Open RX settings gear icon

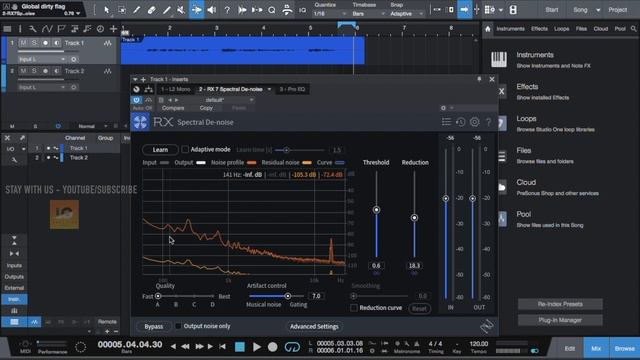(x=474, y=122)
